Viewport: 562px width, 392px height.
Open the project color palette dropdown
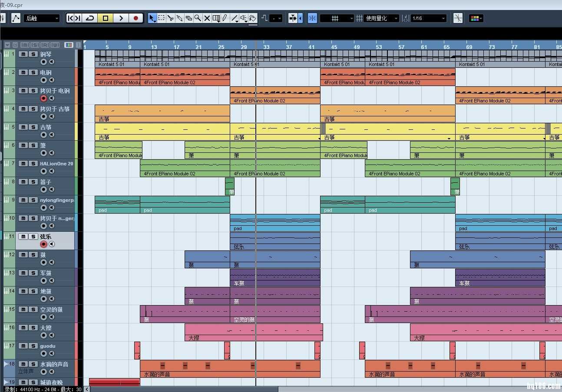476,18
